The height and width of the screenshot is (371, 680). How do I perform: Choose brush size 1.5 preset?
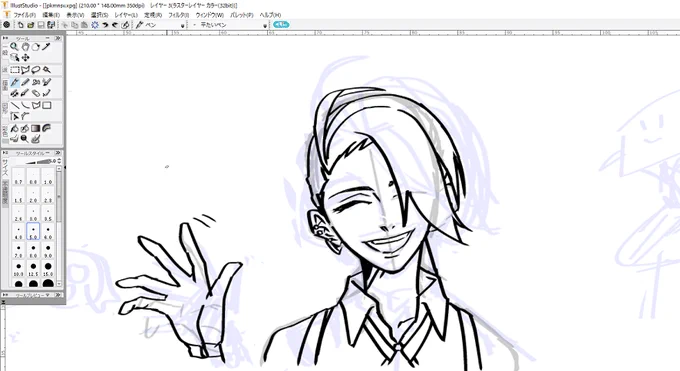click(18, 196)
